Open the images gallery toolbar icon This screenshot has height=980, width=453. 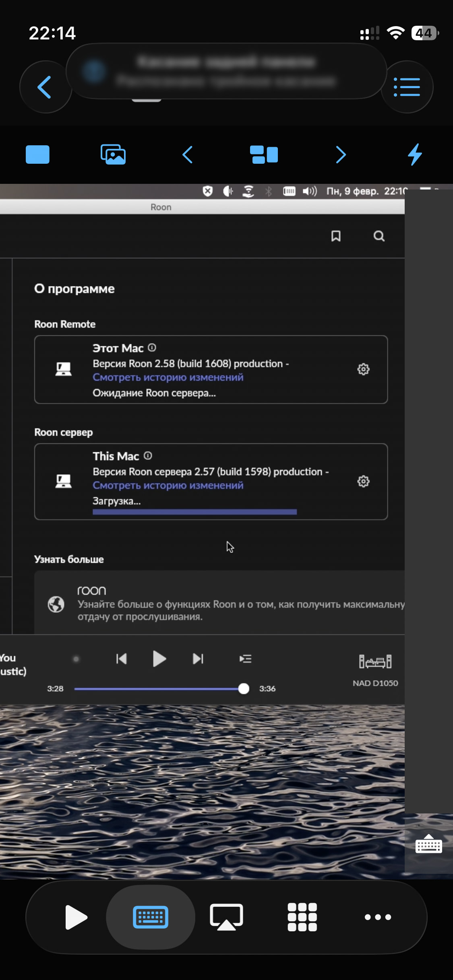(x=113, y=154)
